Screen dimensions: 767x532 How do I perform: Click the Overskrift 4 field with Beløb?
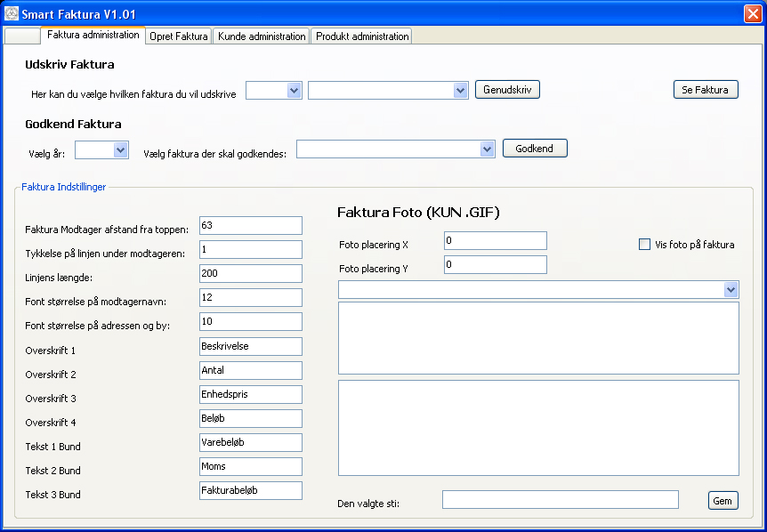[251, 418]
